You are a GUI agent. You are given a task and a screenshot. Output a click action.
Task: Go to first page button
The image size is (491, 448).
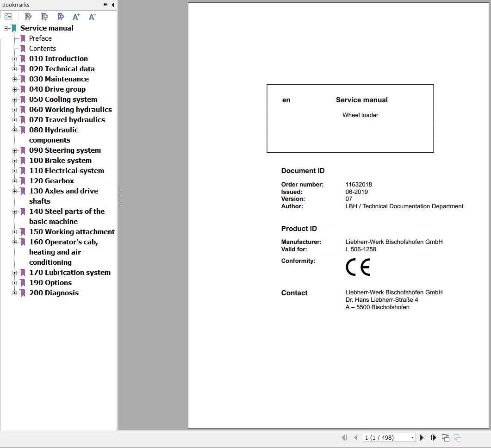[344, 437]
